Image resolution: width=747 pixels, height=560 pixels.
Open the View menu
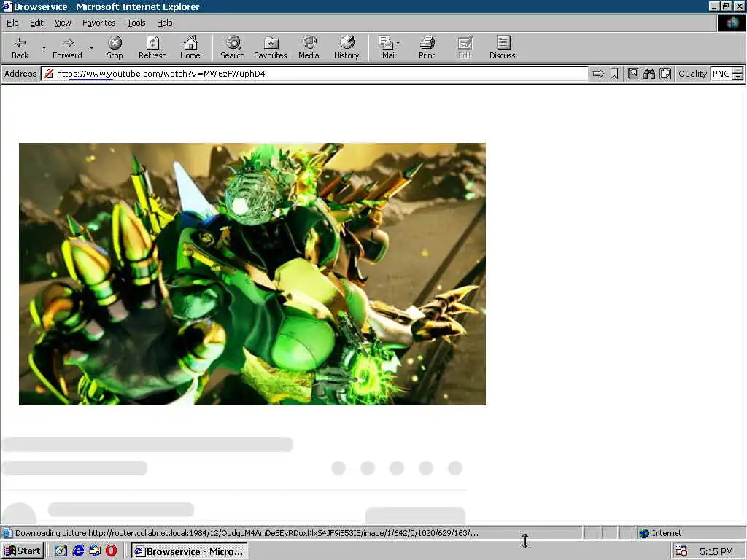click(63, 23)
